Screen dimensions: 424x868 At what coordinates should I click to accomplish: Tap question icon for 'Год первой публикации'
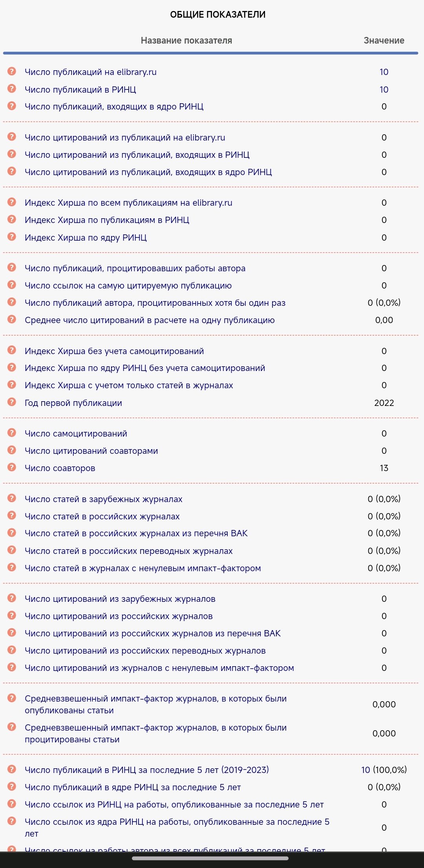coord(12,402)
